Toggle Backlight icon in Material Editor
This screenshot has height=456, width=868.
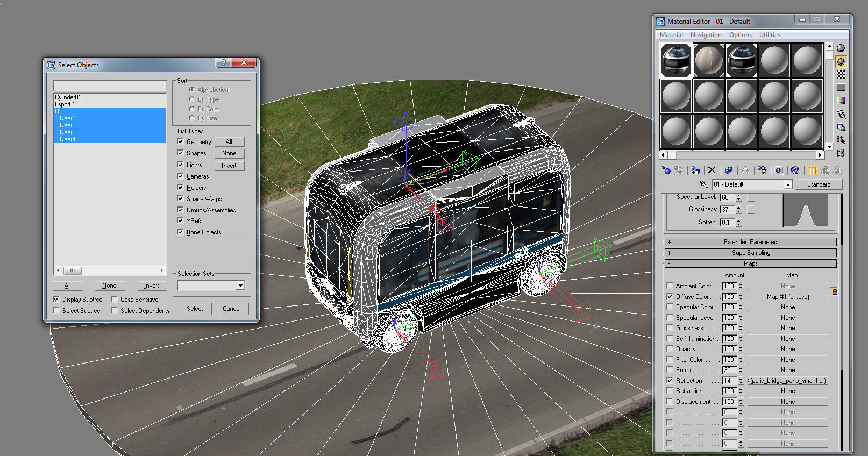[x=841, y=61]
